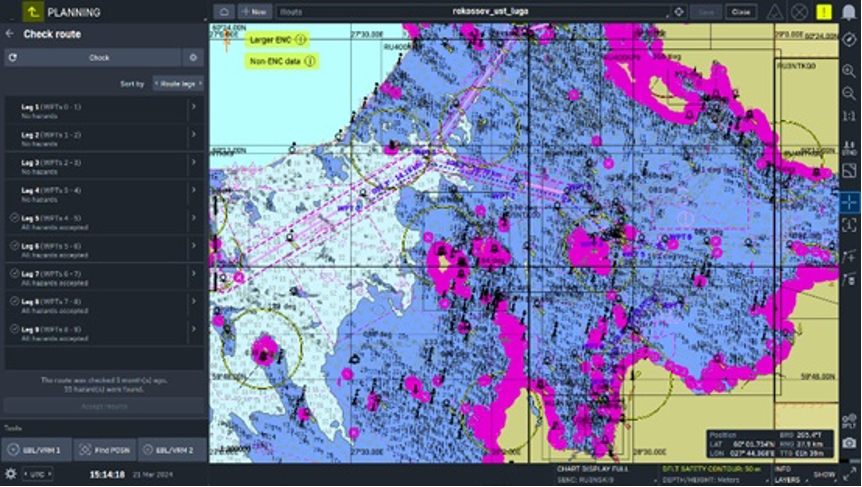862x487 pixels.
Task: Expand Leg 9 details chevron
Action: pyautogui.click(x=194, y=329)
